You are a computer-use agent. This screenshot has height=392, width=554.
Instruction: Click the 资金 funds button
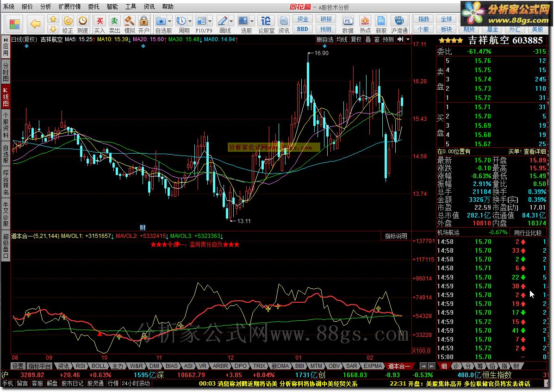click(x=303, y=19)
